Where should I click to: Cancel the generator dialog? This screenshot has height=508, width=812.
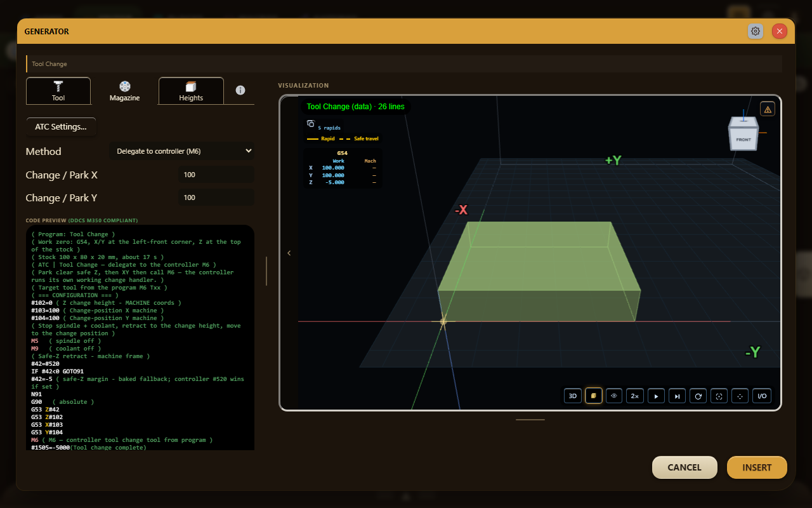(684, 467)
